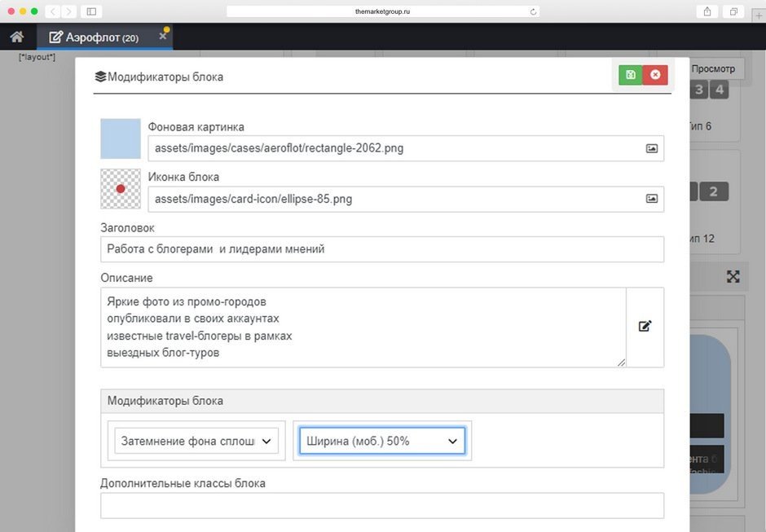Click the Заголовок text input field
Screen dimensions: 766x532
coord(382,249)
